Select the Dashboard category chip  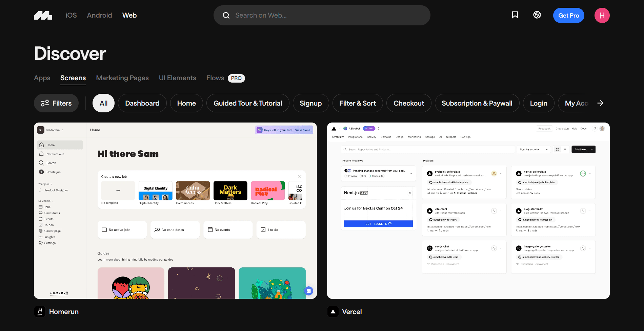point(142,103)
